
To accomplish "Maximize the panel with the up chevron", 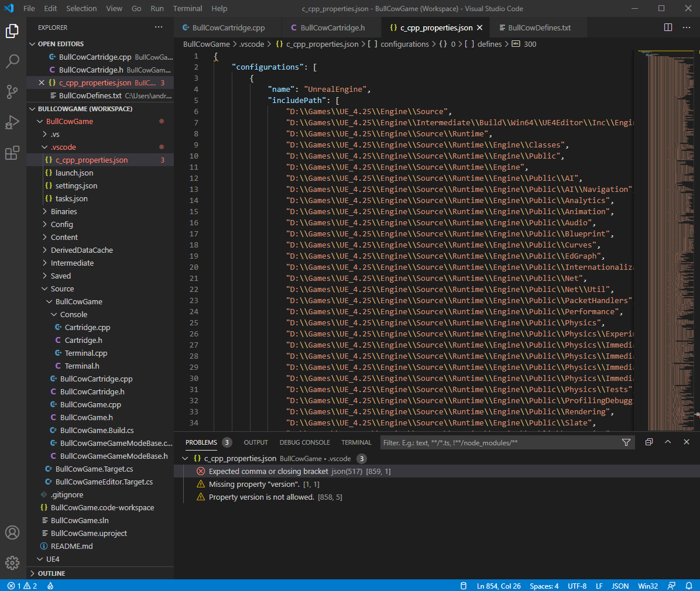I will coord(668,442).
